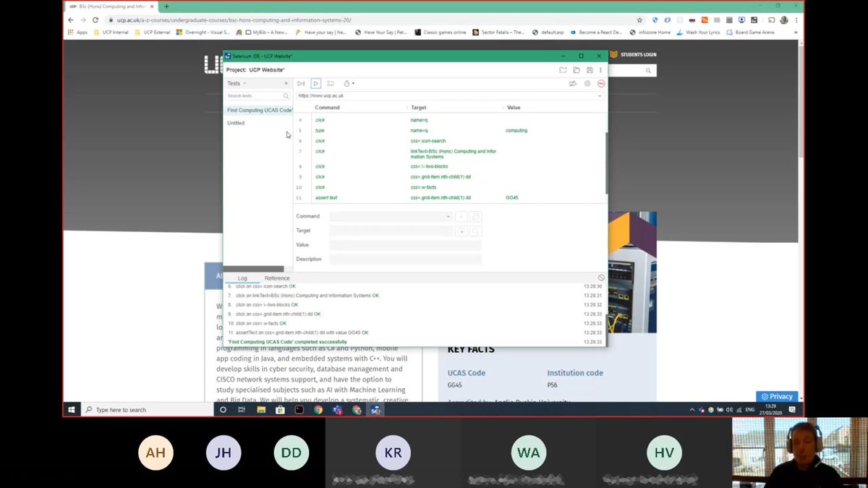
Task: Click the 'completed successfully' log line
Action: click(x=287, y=342)
